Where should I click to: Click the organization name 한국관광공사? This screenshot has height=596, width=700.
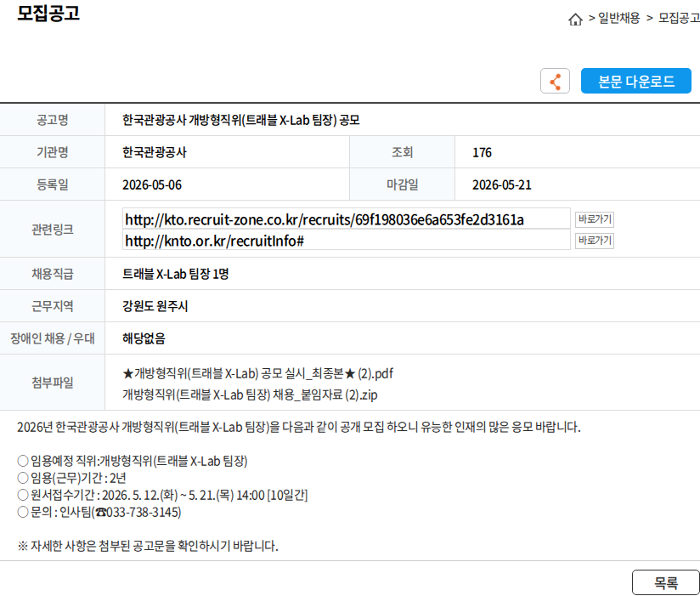coord(155,152)
